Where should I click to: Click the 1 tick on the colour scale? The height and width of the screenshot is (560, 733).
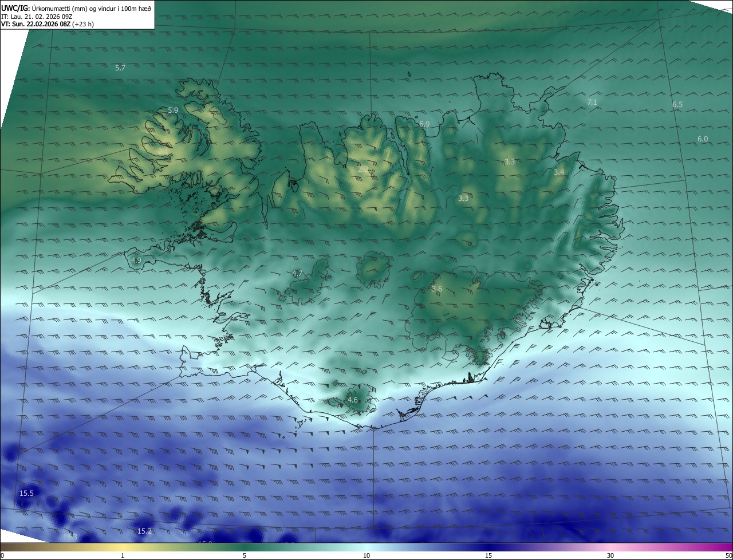tap(123, 555)
